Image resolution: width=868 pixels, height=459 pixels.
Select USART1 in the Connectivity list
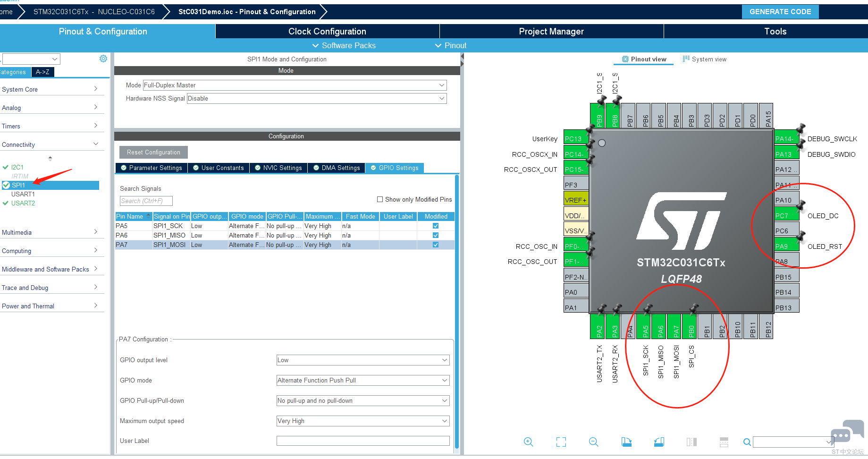click(x=23, y=194)
